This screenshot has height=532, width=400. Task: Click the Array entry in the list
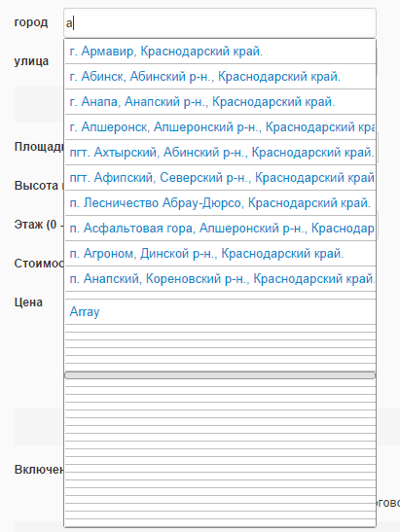(220, 311)
